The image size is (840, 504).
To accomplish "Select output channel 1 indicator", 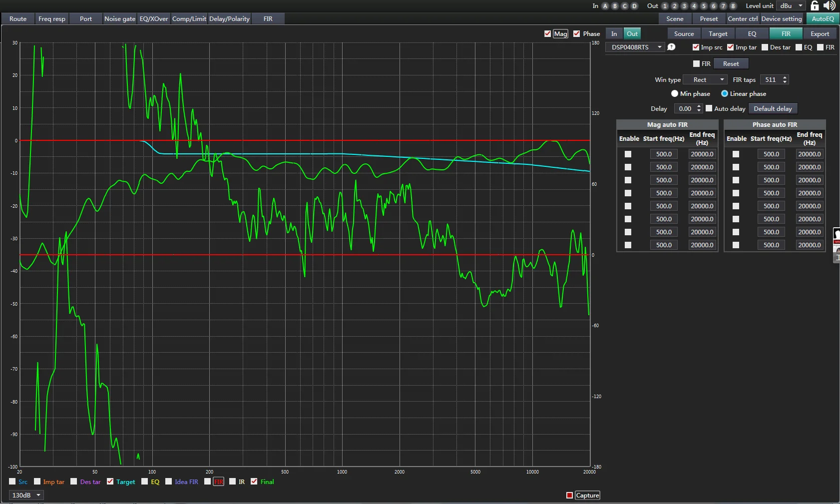I will 665,6.
